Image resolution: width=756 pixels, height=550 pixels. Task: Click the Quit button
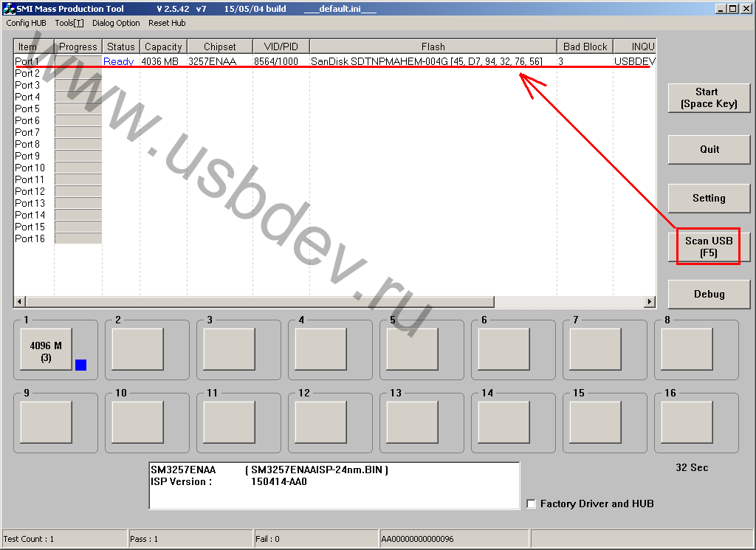(x=709, y=149)
